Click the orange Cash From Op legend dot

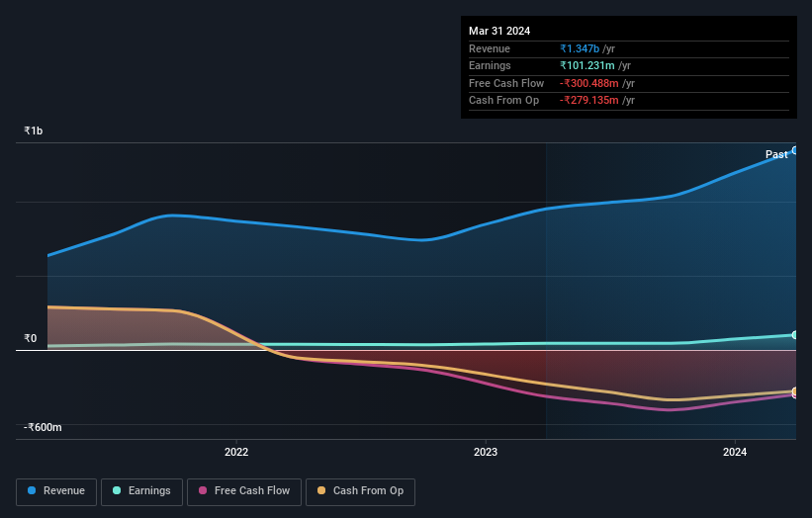coord(321,490)
